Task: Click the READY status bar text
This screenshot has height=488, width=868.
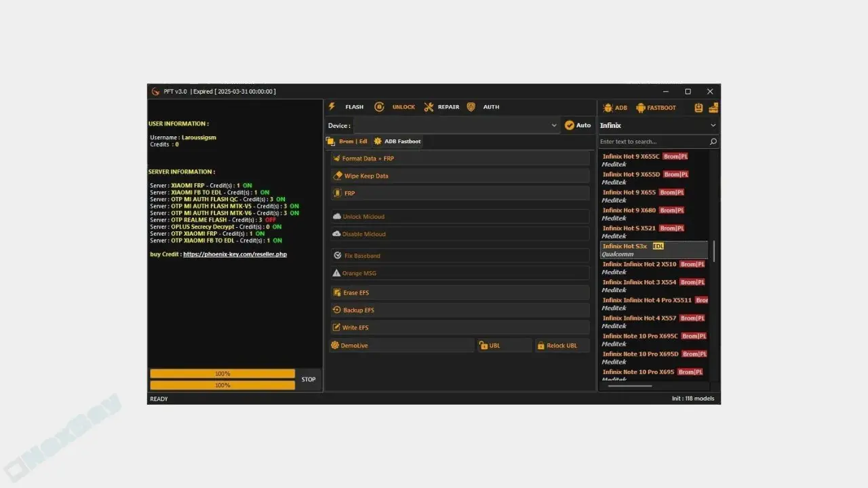Action: coord(159,399)
